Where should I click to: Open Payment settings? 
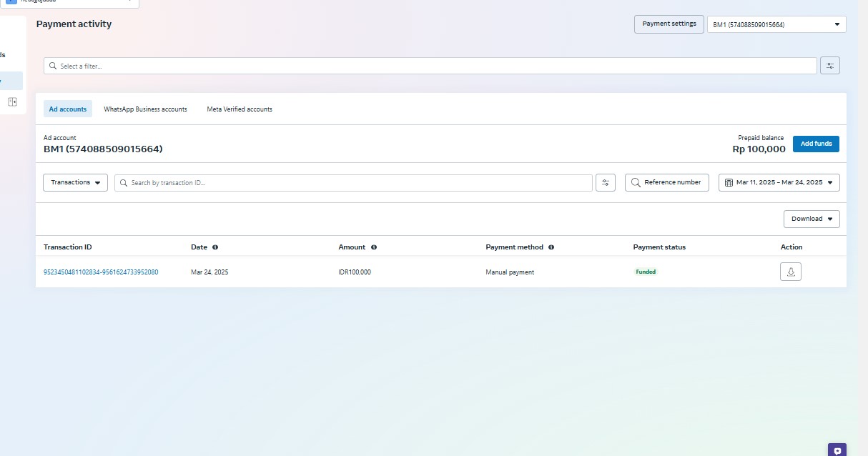coord(669,24)
